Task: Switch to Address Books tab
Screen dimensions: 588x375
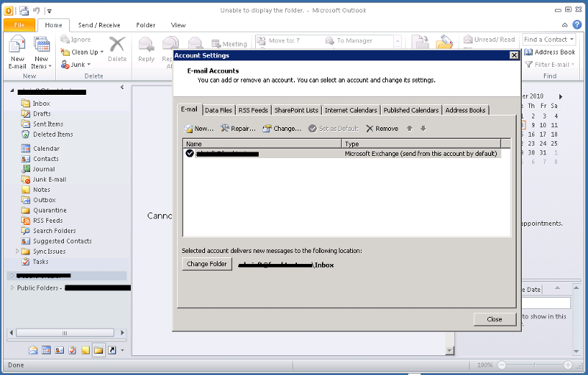Action: click(465, 110)
